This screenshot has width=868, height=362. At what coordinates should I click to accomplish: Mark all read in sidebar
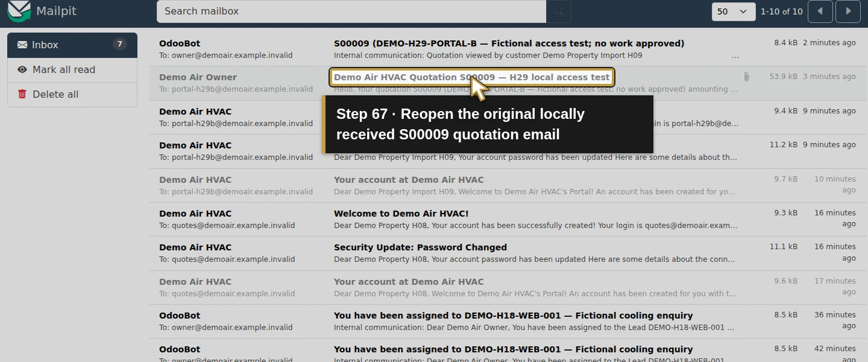pyautogui.click(x=72, y=69)
